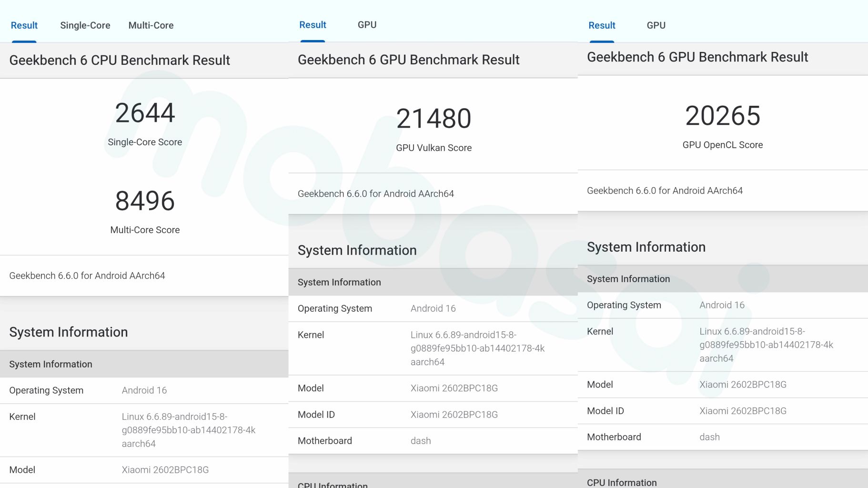Click the CPU Information header in OpenCL panel
Image resolution: width=868 pixels, height=488 pixels.
(x=622, y=482)
